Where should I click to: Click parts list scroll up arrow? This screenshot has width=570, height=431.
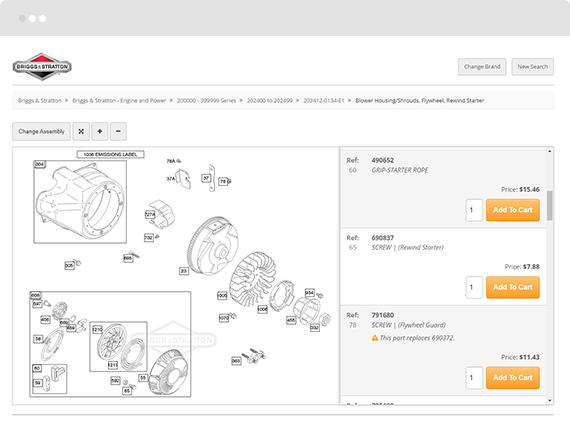550,151
